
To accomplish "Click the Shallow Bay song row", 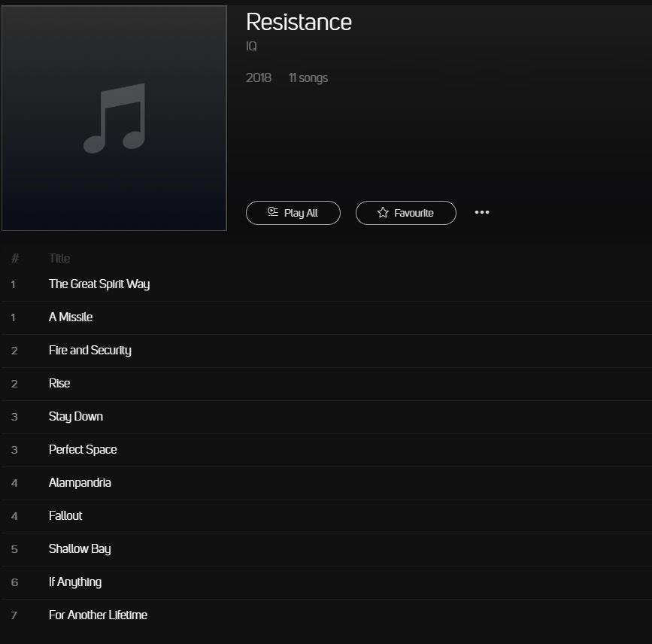I will [80, 549].
